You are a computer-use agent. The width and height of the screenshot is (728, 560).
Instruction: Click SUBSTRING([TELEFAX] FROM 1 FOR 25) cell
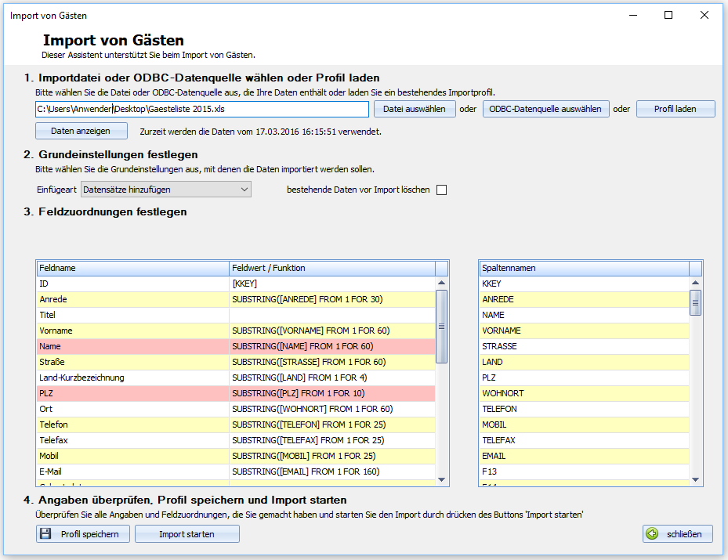pos(332,440)
